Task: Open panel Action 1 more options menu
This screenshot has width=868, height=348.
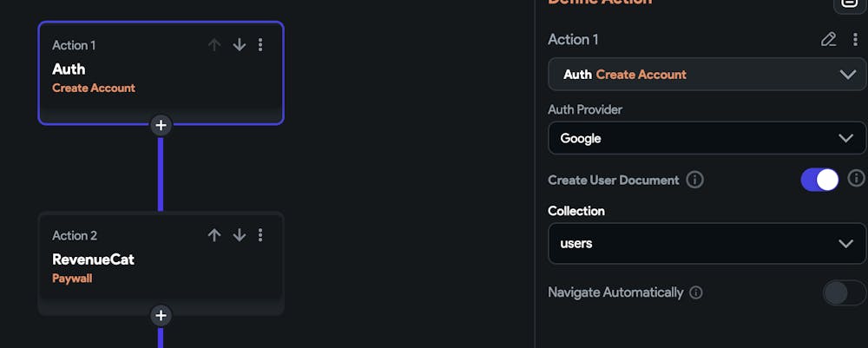Action: coord(855,39)
